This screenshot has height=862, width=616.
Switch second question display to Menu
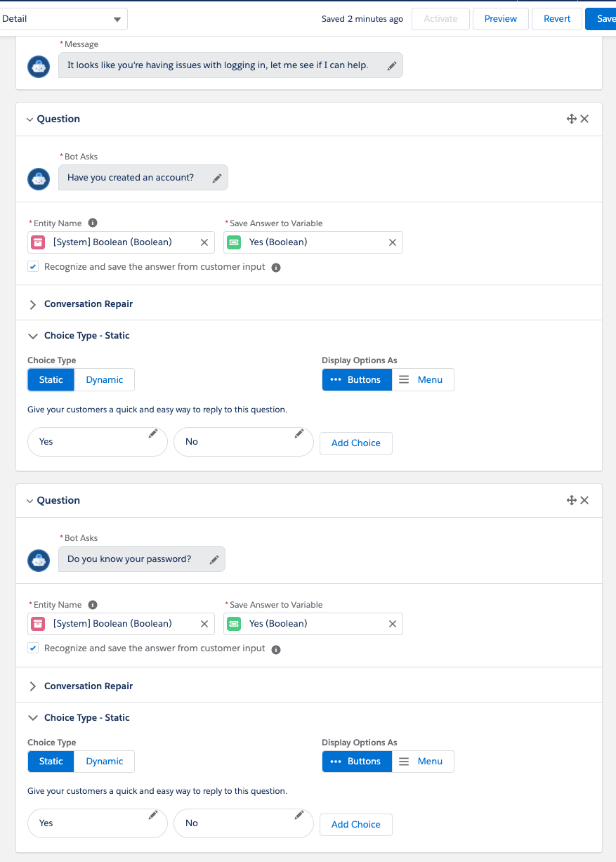[423, 762]
